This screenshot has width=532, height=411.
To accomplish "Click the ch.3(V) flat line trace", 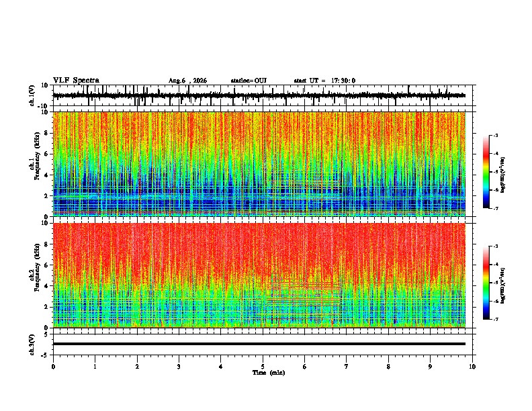I will (x=259, y=344).
